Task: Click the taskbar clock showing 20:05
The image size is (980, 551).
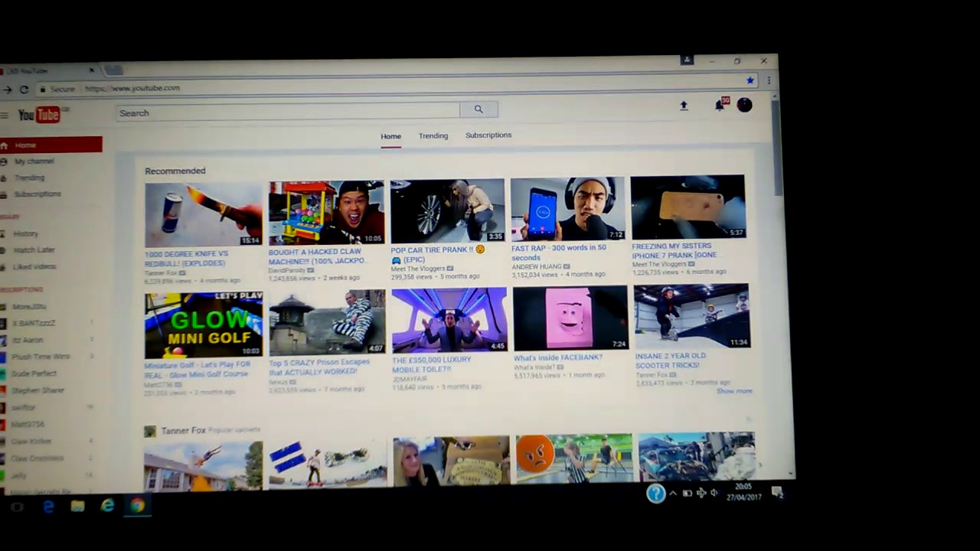Action: (743, 491)
